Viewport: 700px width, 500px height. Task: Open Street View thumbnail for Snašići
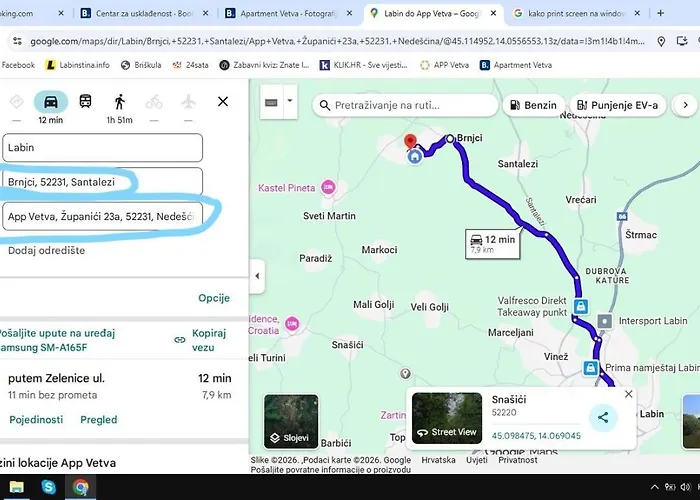click(x=447, y=418)
